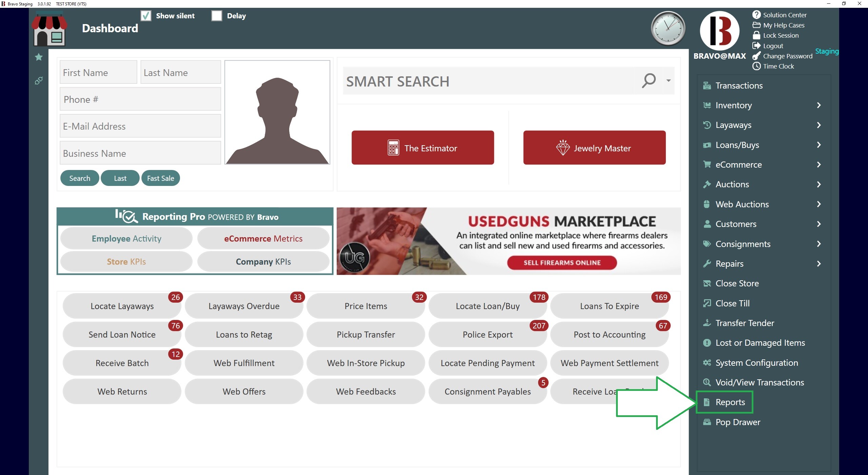Open the Consignment Payables queue
This screenshot has width=868, height=475.
point(488,392)
